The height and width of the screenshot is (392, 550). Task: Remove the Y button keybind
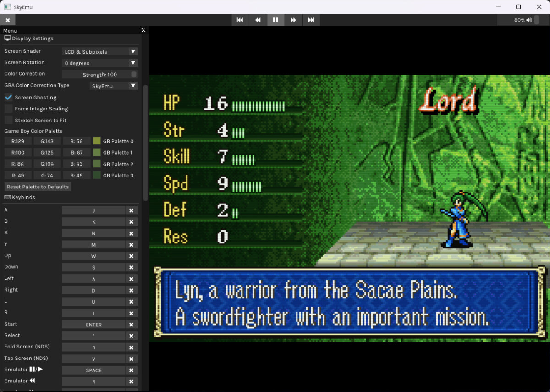pyautogui.click(x=131, y=245)
